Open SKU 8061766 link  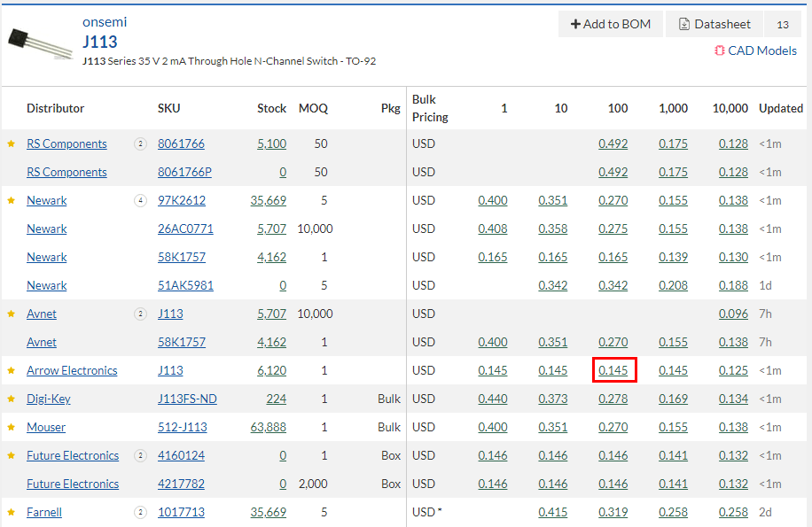pyautogui.click(x=181, y=143)
